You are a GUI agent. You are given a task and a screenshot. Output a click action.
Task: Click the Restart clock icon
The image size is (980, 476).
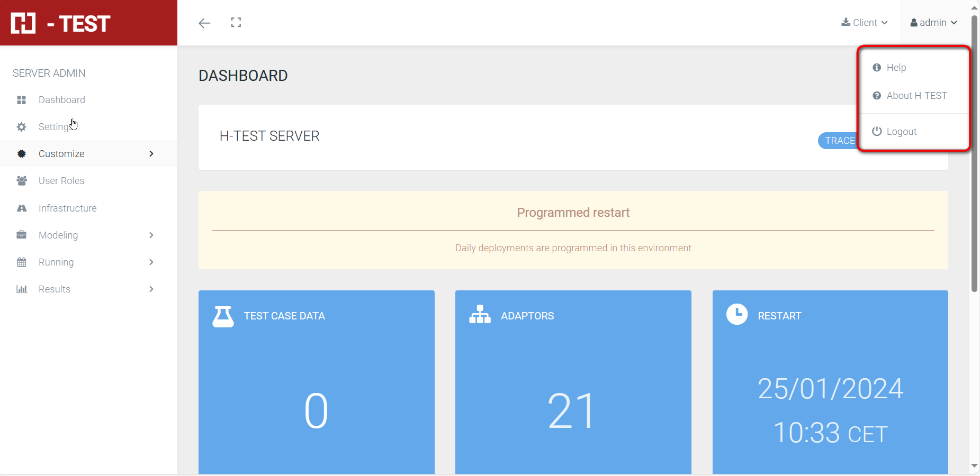[736, 314]
